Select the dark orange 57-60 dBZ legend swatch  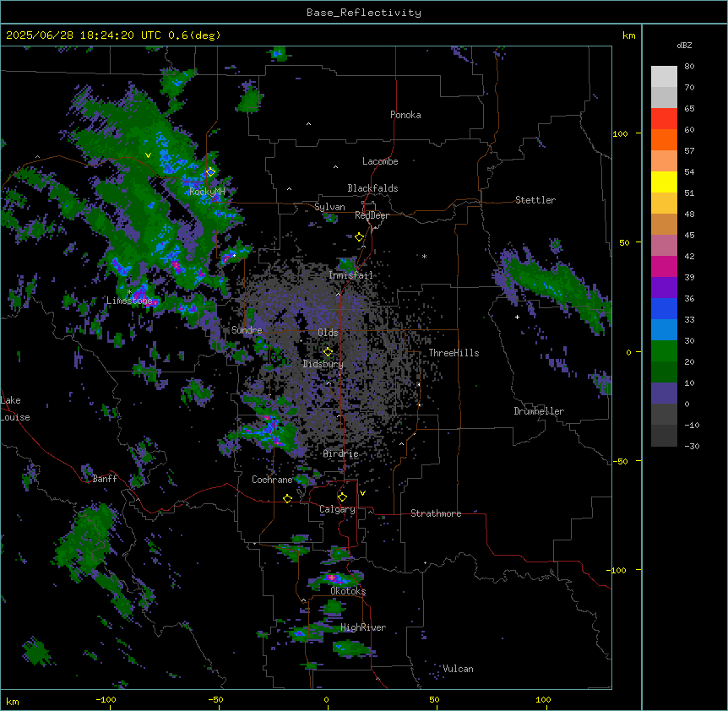tap(664, 139)
